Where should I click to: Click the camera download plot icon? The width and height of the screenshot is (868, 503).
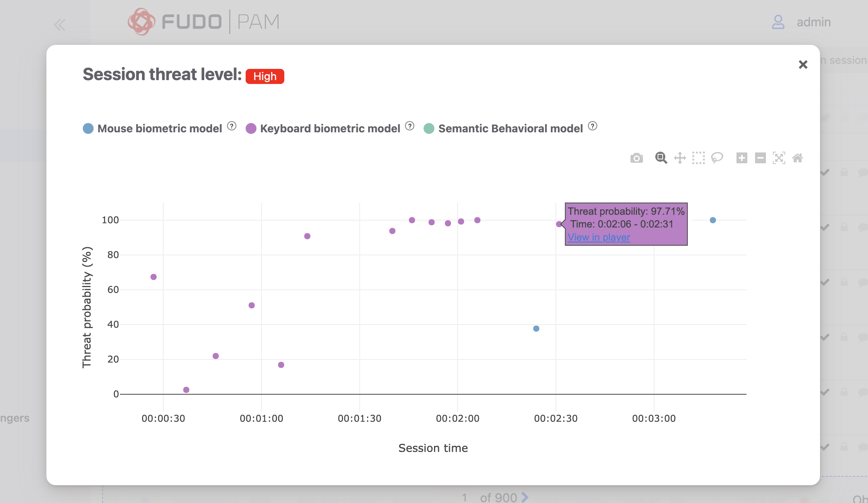tap(636, 158)
